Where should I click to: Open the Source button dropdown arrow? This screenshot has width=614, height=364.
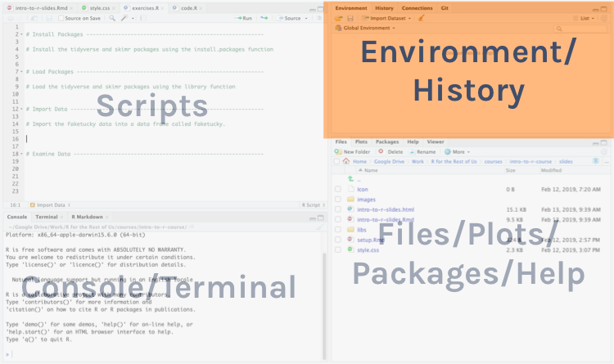tap(306, 18)
